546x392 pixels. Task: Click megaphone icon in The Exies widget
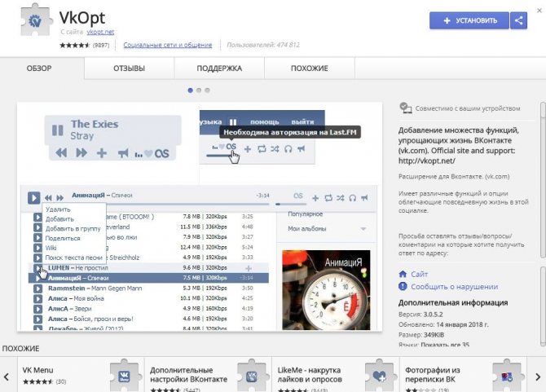[x=123, y=153]
